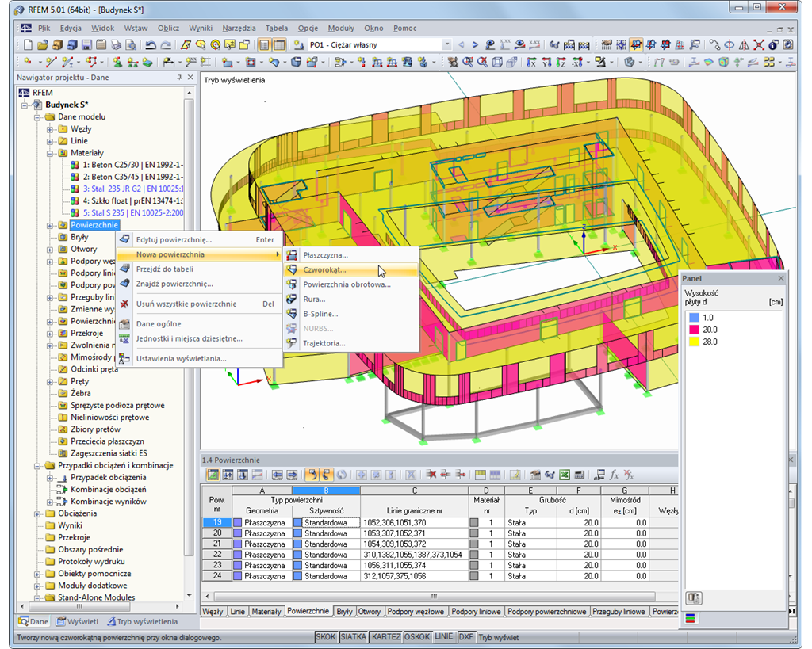Screen dimensions: 812x649
Task: Expand the Przypadek obciążenia tree node
Action: click(50, 478)
